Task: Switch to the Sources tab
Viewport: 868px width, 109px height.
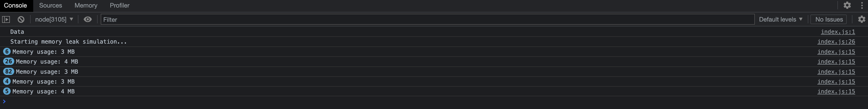Action: click(x=51, y=5)
